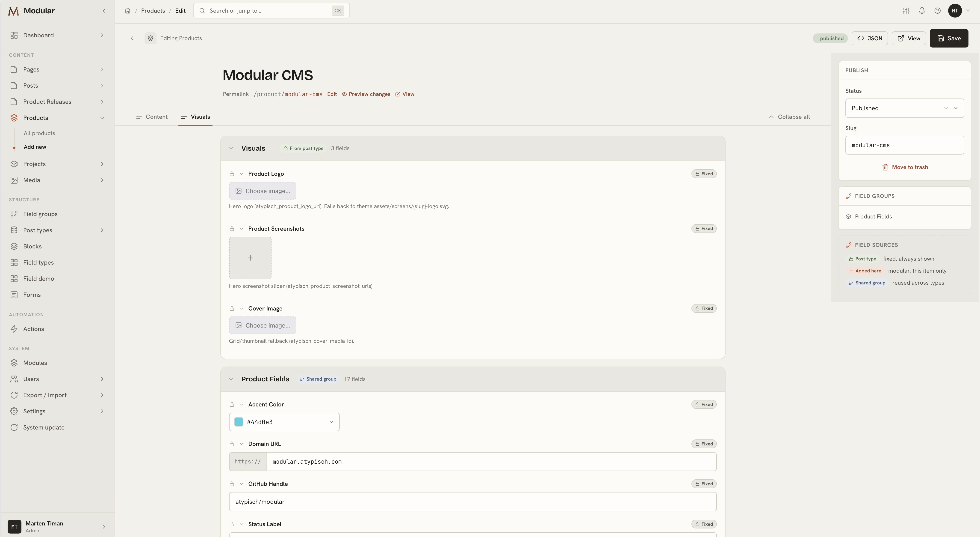The width and height of the screenshot is (980, 537).
Task: Open help question mark icon
Action: (x=937, y=11)
